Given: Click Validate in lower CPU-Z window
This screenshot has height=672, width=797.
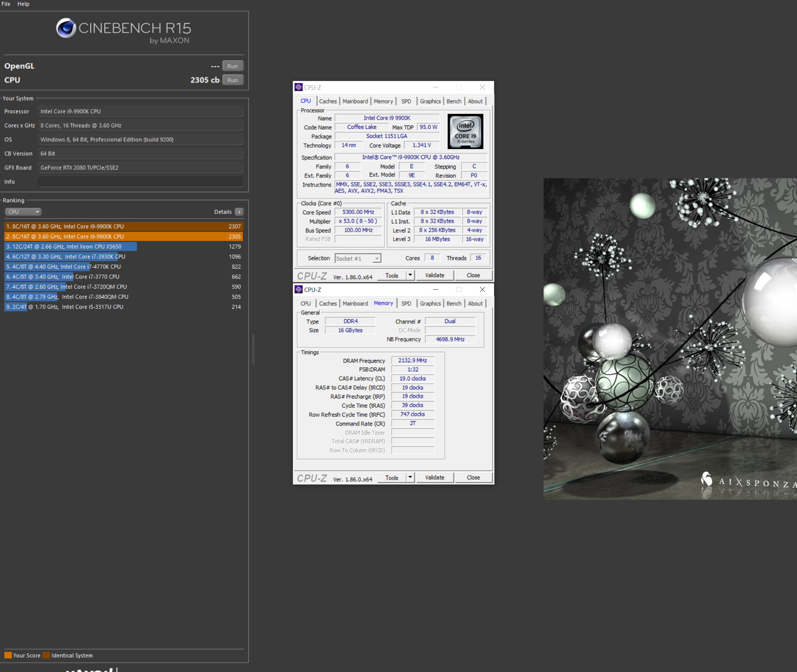Looking at the screenshot, I should coord(434,478).
